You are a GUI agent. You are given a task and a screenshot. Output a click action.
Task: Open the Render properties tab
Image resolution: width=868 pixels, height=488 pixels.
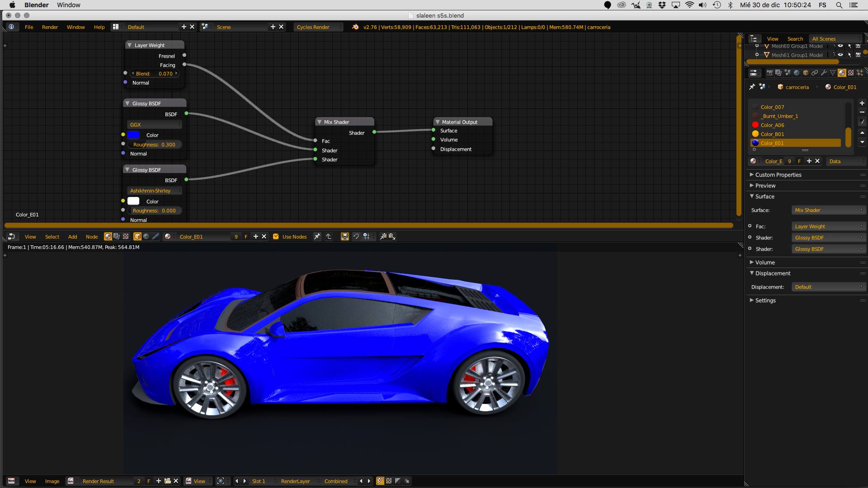(770, 73)
